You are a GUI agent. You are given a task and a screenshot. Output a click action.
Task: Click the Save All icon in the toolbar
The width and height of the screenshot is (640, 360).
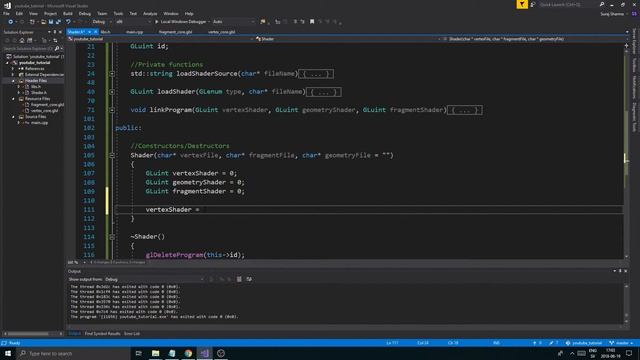(x=58, y=22)
